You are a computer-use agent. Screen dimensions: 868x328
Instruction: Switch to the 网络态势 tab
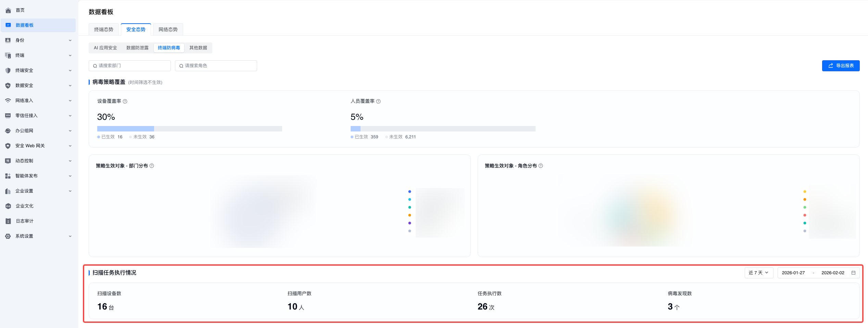pos(168,29)
